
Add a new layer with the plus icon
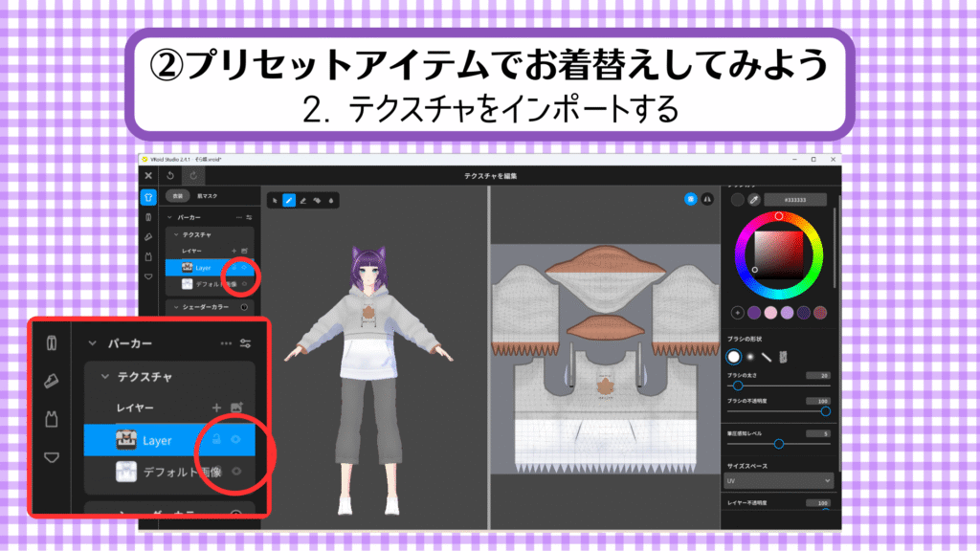[x=232, y=250]
